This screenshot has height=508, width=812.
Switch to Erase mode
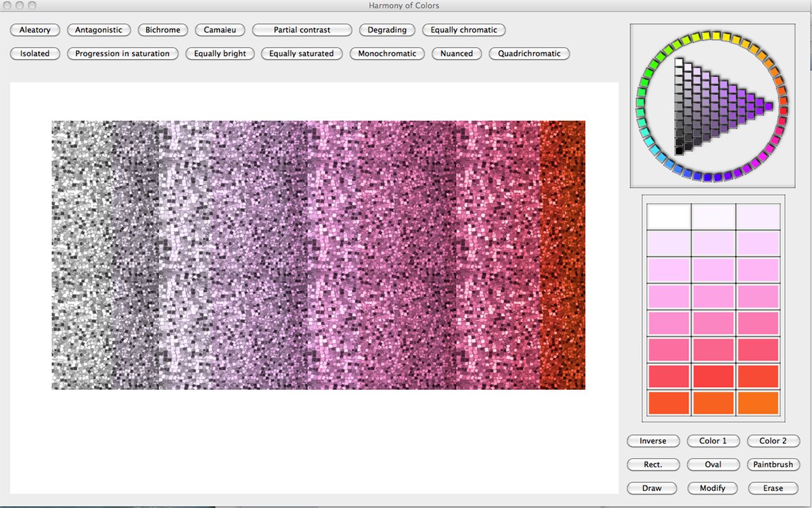773,488
